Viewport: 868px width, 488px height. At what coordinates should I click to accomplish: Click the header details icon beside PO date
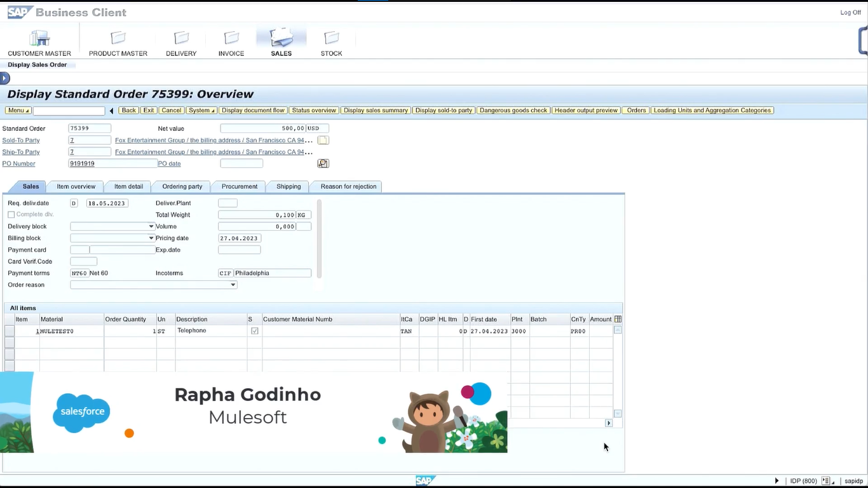coord(323,164)
